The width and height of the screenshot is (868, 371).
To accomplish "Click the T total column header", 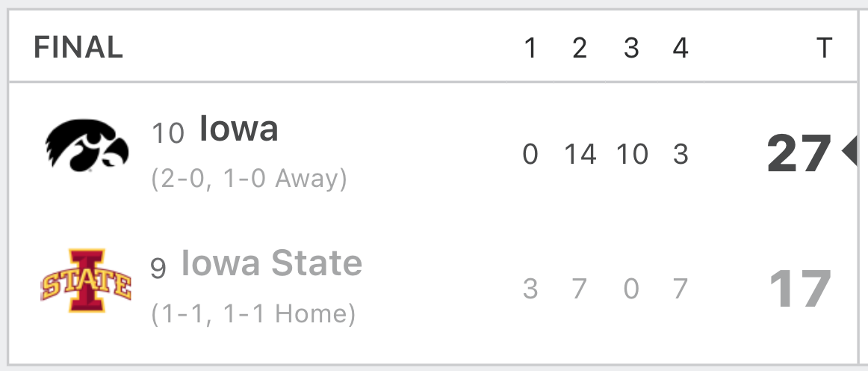I will (x=824, y=48).
